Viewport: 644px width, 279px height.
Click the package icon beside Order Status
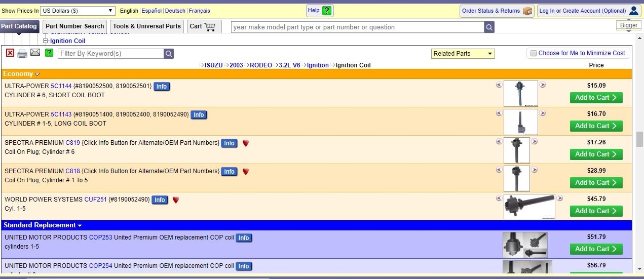click(x=527, y=11)
